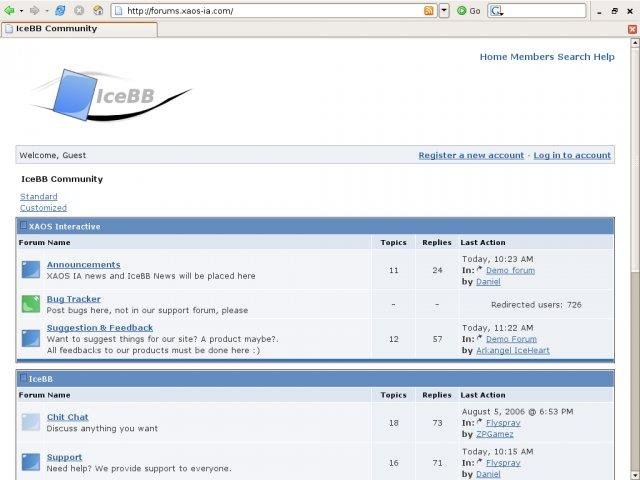Click the IceBB logo image
Viewport: 640px width, 480px height.
[x=111, y=95]
